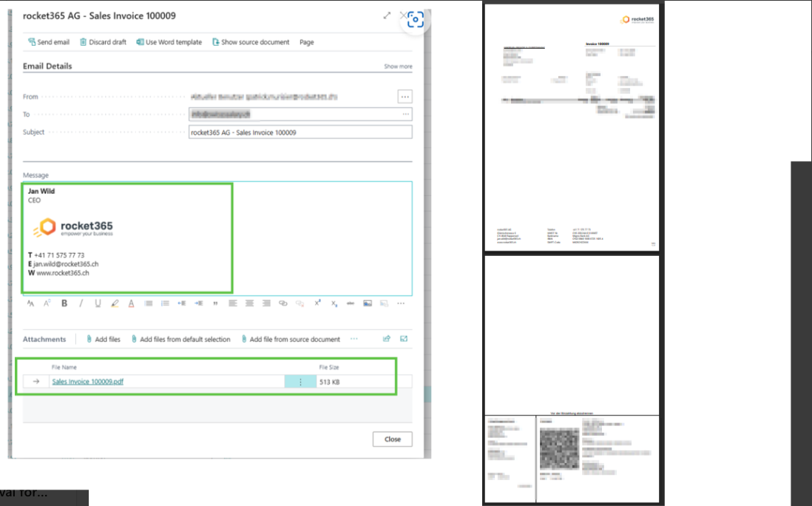Toggle underline formatting
This screenshot has width=812, height=506.
[x=98, y=303]
